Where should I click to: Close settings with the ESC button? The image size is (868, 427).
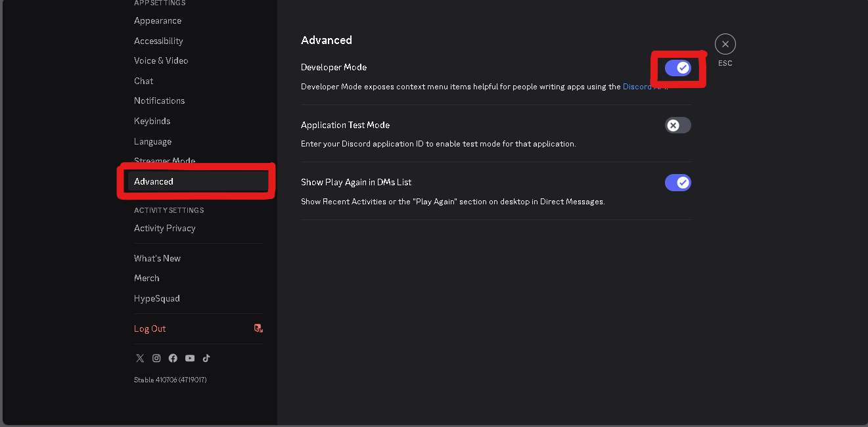pyautogui.click(x=725, y=45)
